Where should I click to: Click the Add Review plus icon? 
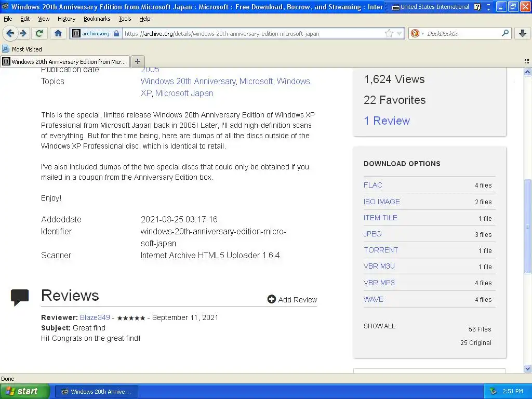(x=271, y=299)
